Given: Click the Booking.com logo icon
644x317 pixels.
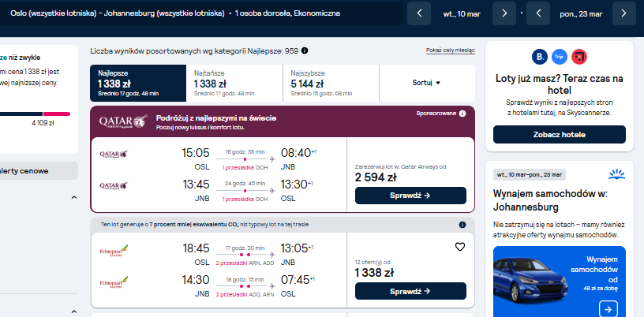Looking at the screenshot, I should pyautogui.click(x=540, y=57).
